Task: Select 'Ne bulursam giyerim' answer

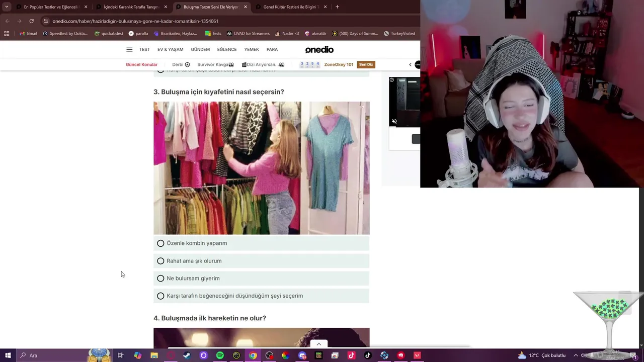Action: 261,279
